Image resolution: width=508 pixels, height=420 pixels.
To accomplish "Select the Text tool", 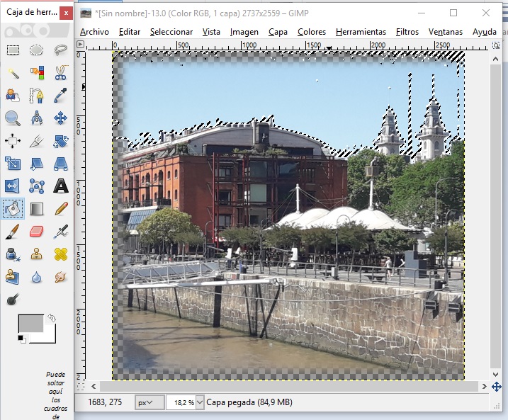I will [x=61, y=186].
